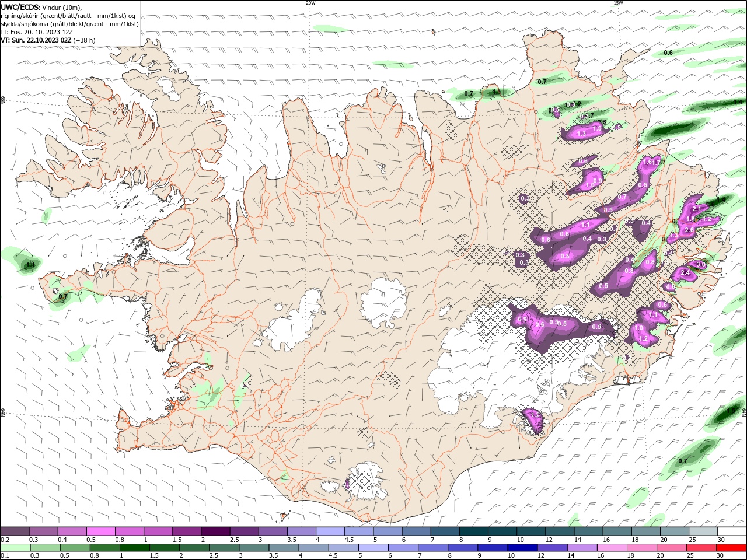Choose the snow legend swatch starting at 3
The height and width of the screenshot is (560, 747).
coord(273,531)
